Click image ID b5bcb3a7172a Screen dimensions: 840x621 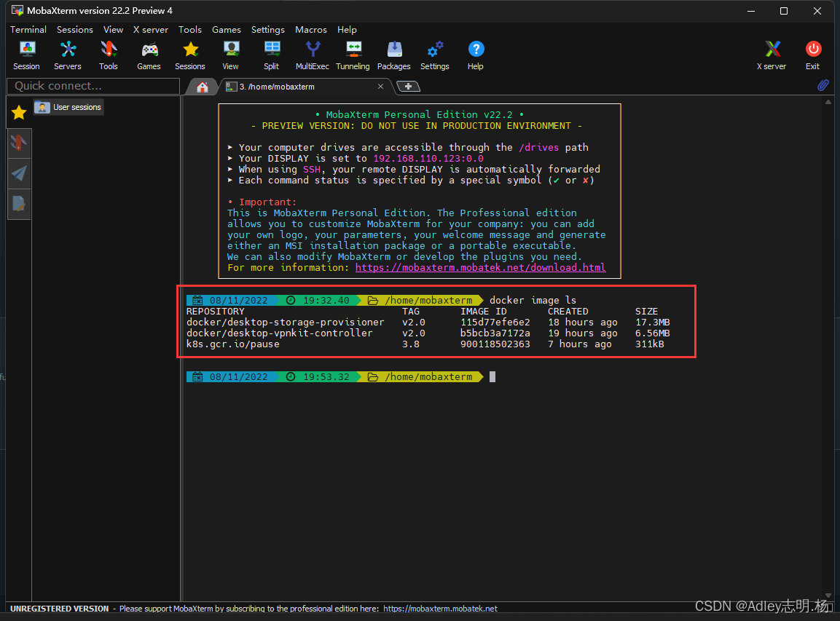click(x=495, y=333)
